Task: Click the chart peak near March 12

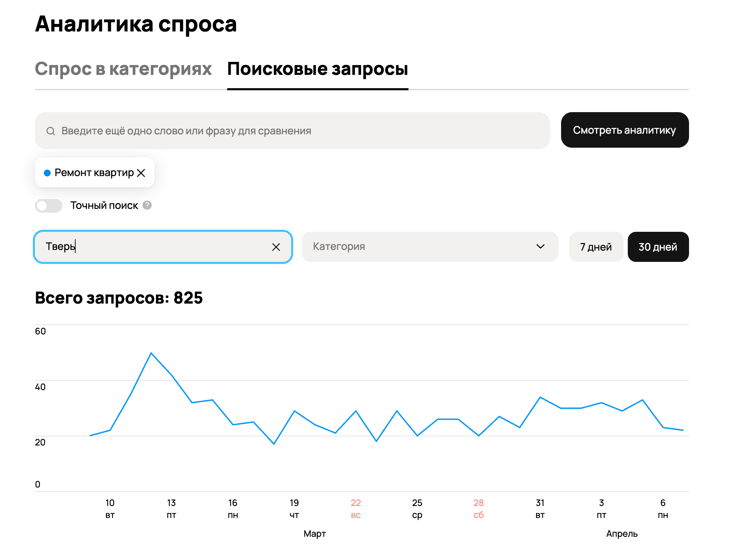Action: click(x=151, y=353)
